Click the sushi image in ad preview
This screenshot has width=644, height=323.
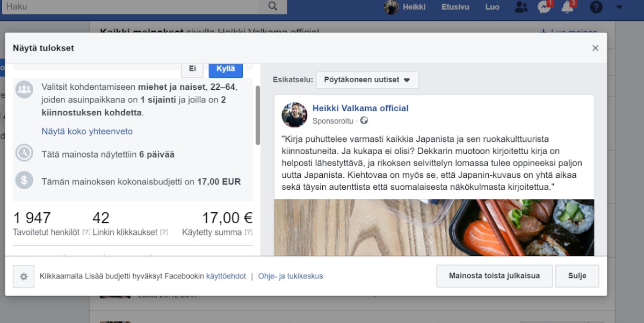tap(433, 228)
